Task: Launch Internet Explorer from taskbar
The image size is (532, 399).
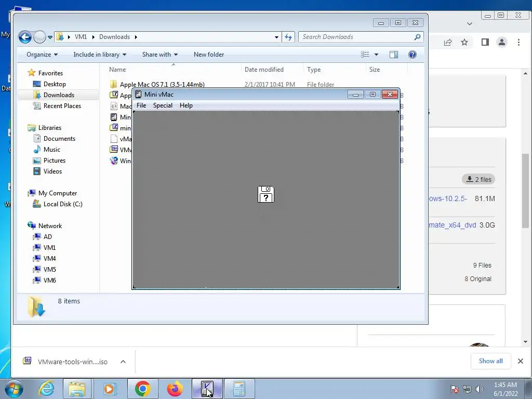Action: 46,389
